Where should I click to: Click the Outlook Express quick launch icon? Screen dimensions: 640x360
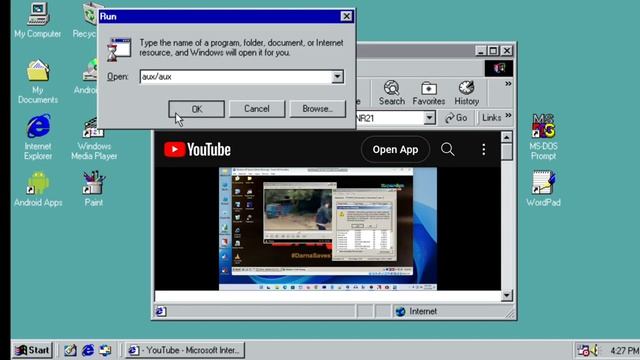pyautogui.click(x=105, y=350)
